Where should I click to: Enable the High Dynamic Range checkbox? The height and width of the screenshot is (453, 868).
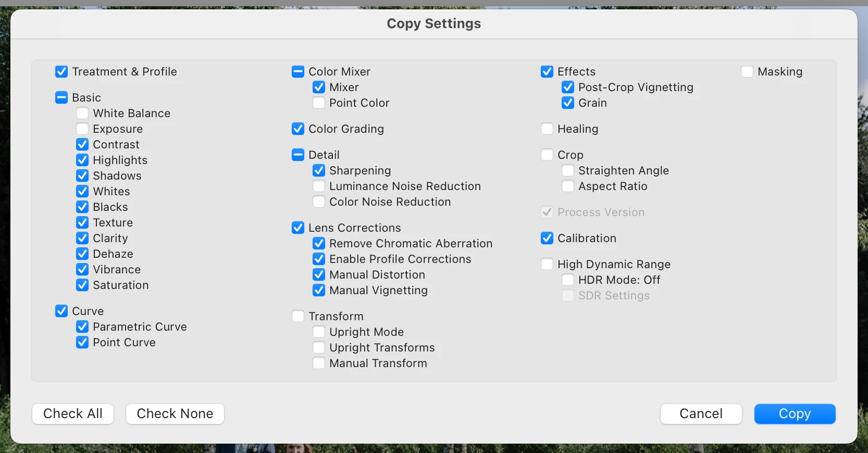(x=547, y=265)
